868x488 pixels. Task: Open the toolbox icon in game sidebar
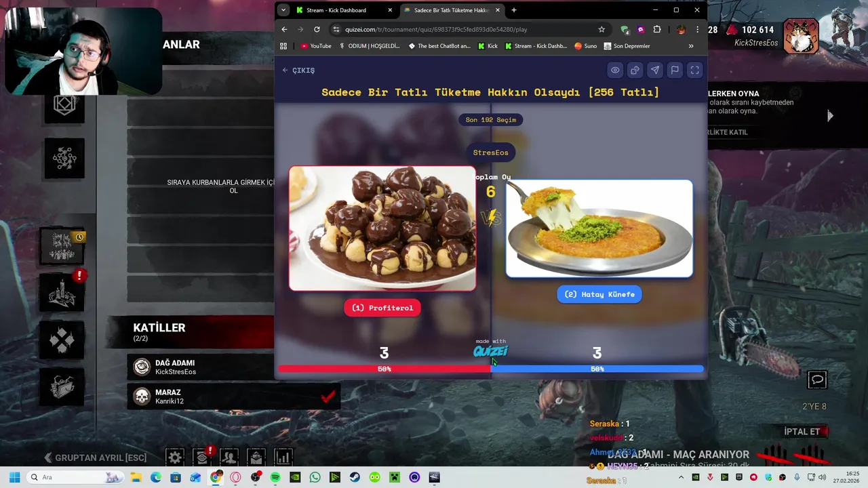[62, 386]
